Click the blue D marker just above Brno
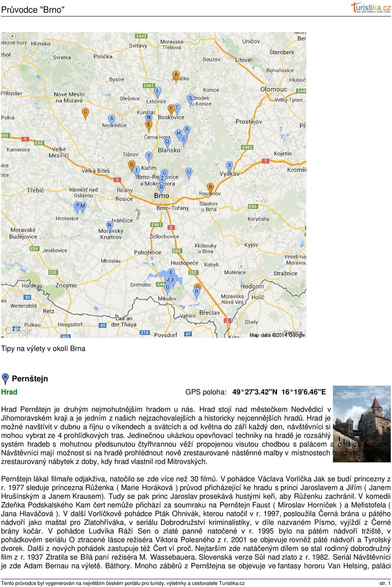This screenshot has width=392, height=587. click(x=161, y=187)
